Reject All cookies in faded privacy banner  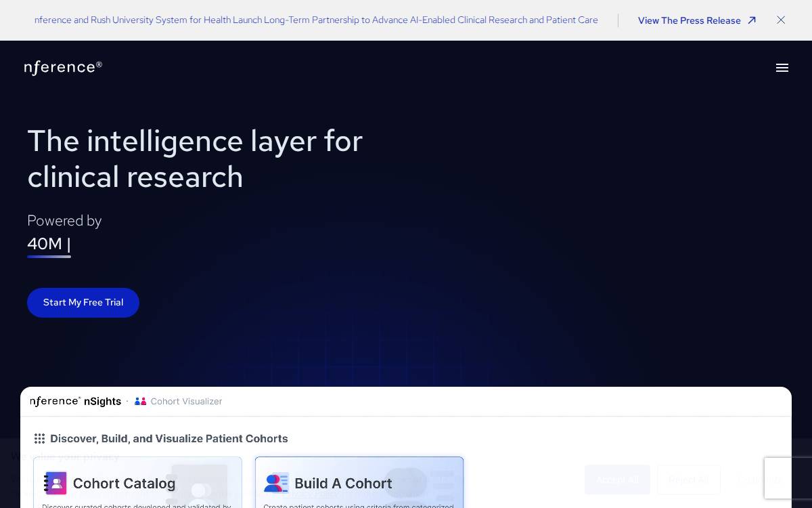tap(689, 480)
